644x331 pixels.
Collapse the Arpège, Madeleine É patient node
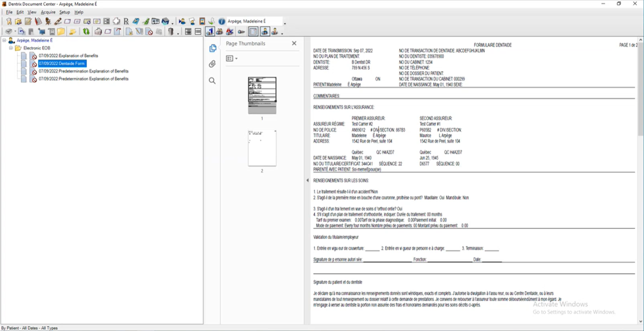click(x=4, y=41)
